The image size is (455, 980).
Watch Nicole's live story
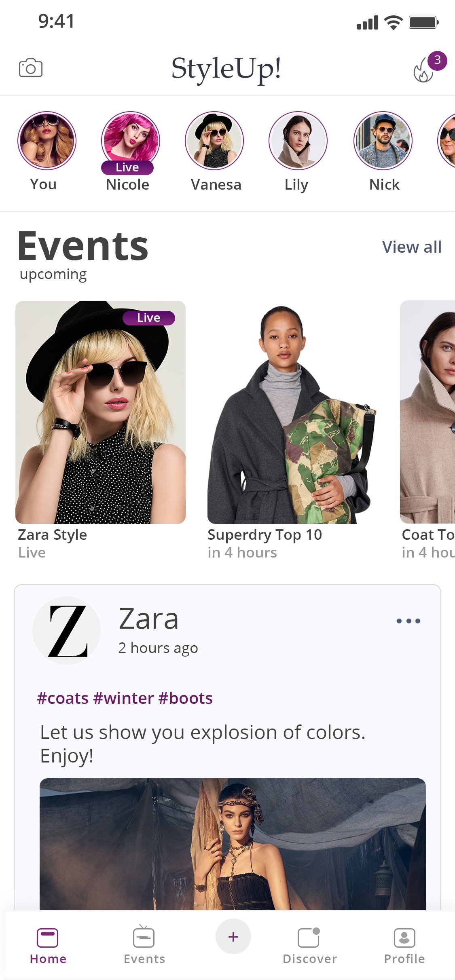click(131, 141)
